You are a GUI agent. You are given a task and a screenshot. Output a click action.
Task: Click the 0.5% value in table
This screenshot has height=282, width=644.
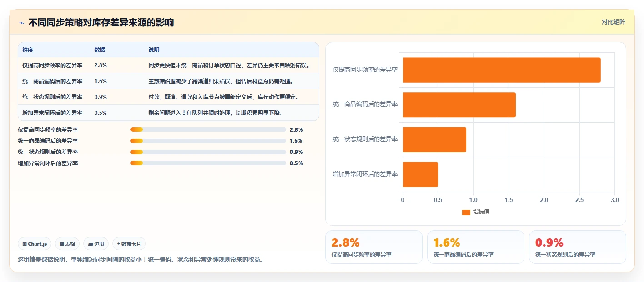click(100, 113)
